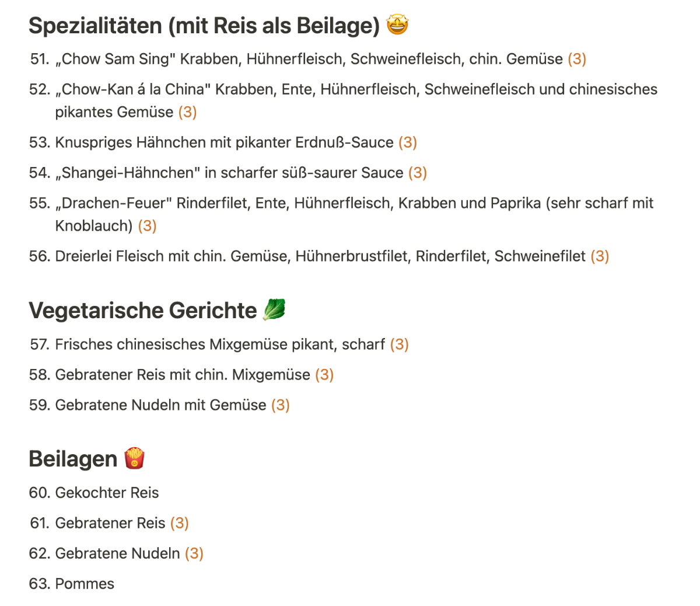This screenshot has width=700, height=606.
Task: Click the leafy green emoji after Vegetarische Gerichte
Action: [274, 309]
